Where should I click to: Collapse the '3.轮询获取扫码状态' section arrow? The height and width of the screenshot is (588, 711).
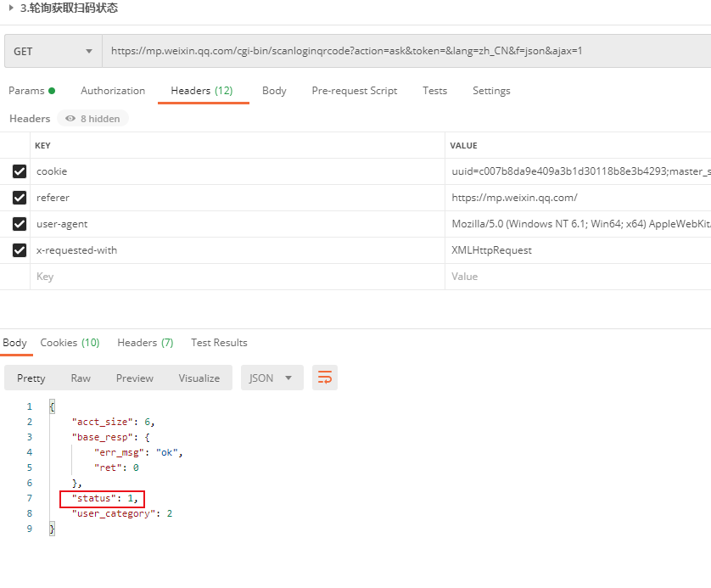click(x=11, y=8)
